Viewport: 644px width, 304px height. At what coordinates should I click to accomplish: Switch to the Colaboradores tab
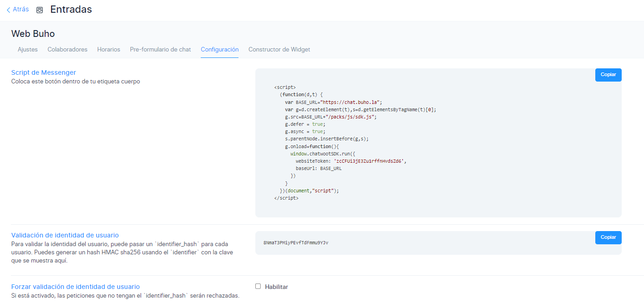coord(67,49)
